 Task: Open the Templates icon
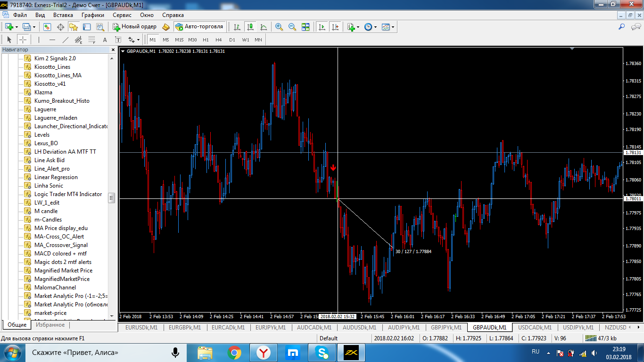pos(386,27)
